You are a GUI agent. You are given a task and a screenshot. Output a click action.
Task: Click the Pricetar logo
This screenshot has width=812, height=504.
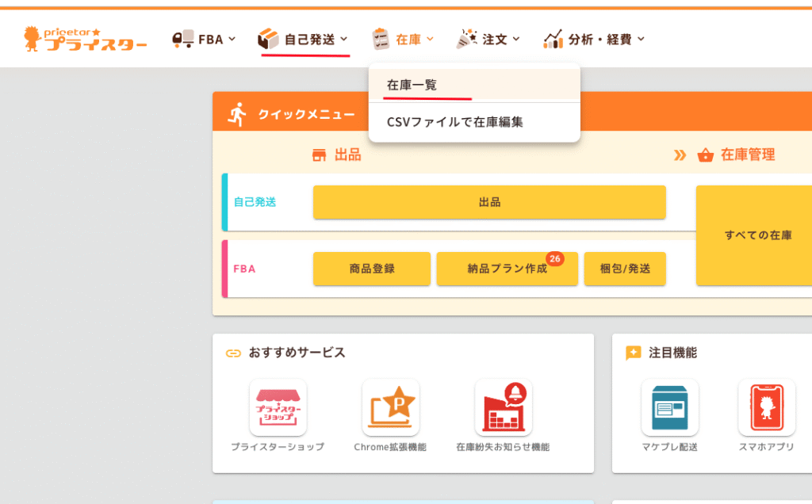[x=85, y=39]
